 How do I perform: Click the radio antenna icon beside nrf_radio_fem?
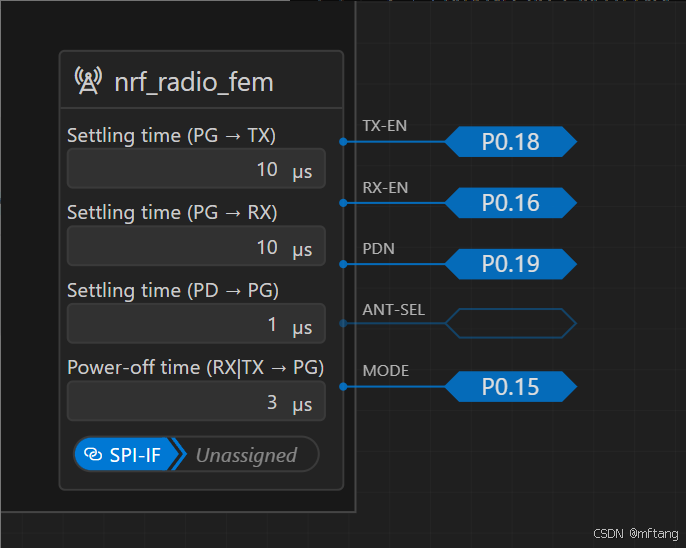click(88, 80)
